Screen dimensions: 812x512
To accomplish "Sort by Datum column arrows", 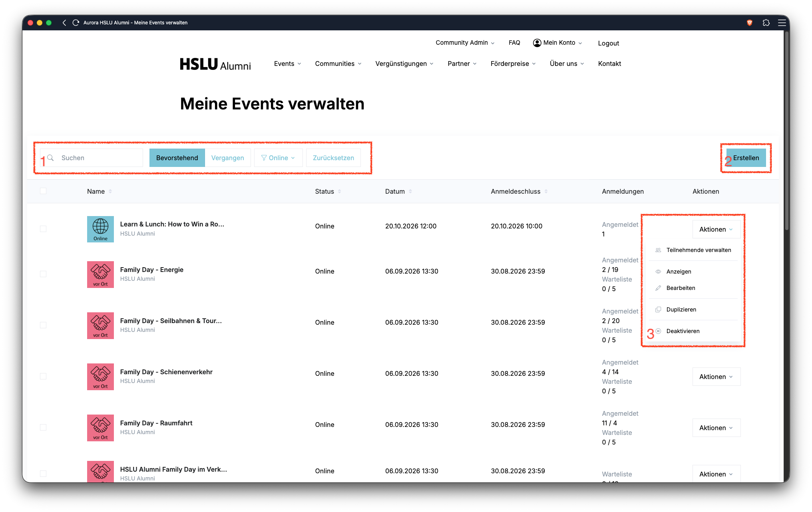I will (x=410, y=191).
